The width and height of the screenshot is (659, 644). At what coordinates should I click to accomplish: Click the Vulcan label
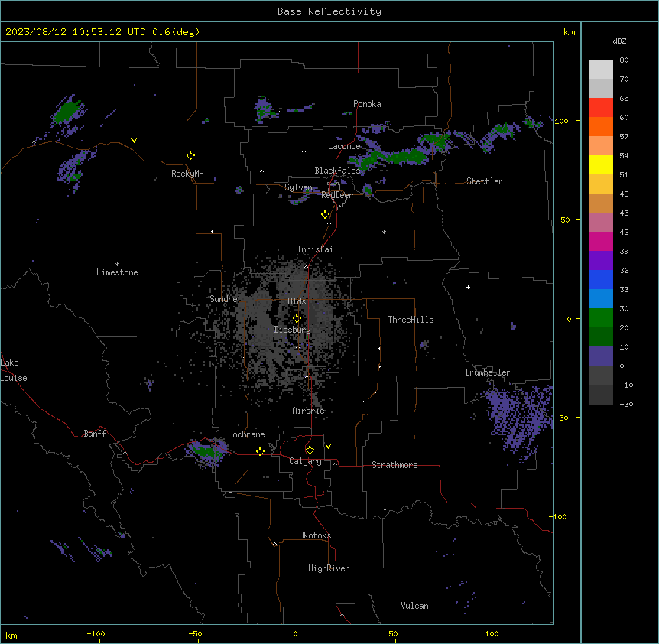tap(414, 606)
